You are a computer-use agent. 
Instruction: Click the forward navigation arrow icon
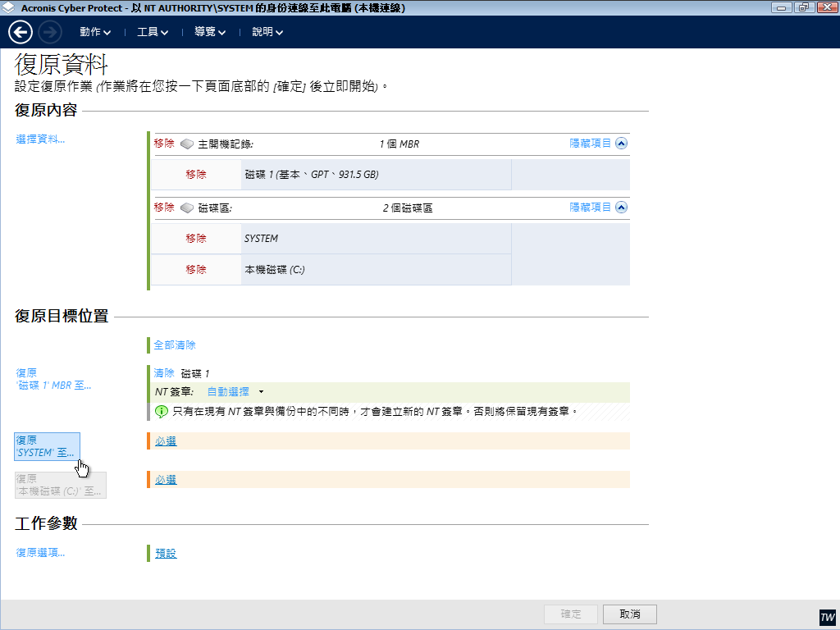tap(50, 32)
